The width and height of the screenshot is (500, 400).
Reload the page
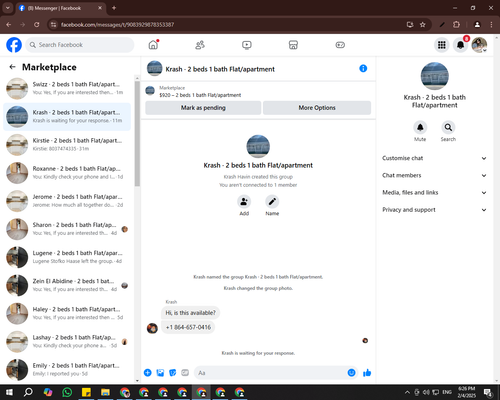tap(37, 25)
